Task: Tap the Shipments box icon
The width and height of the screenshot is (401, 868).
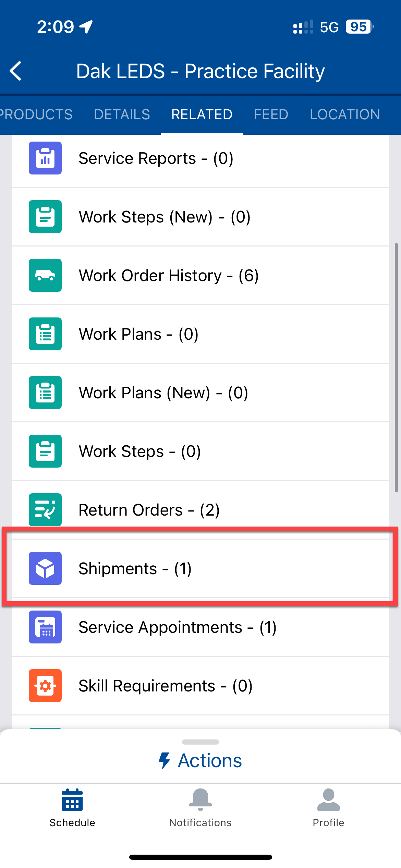Action: click(45, 568)
